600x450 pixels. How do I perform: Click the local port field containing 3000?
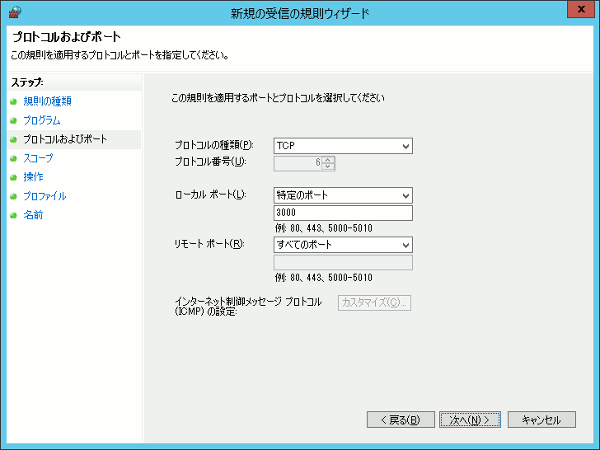click(x=343, y=213)
